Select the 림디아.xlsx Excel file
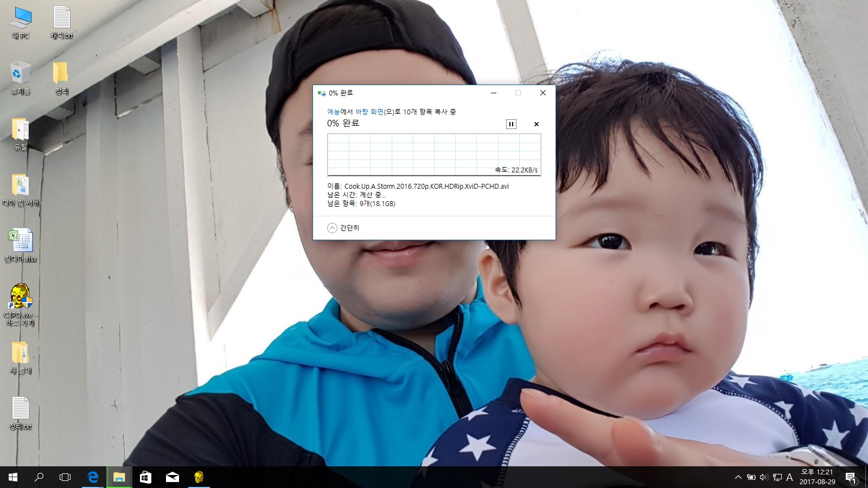This screenshot has width=868, height=488. point(21,246)
